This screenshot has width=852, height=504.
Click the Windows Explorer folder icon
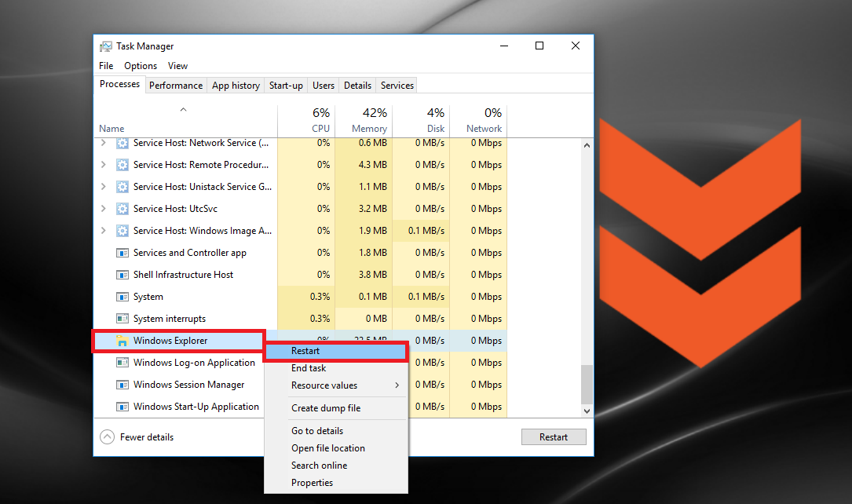[122, 341]
